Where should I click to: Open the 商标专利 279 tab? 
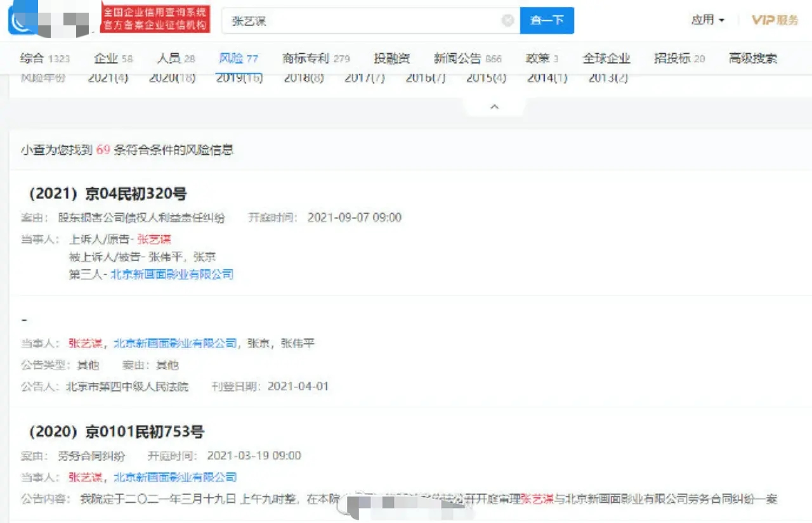coord(316,58)
